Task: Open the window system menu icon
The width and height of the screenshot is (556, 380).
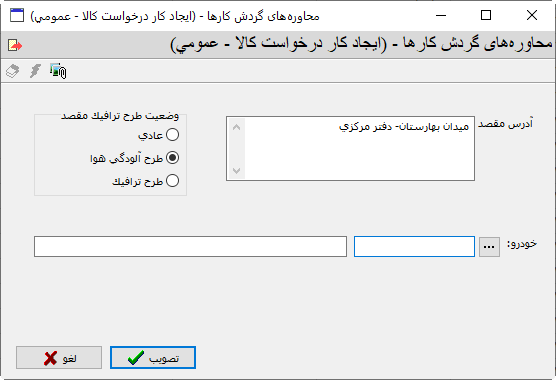Action: pos(17,16)
